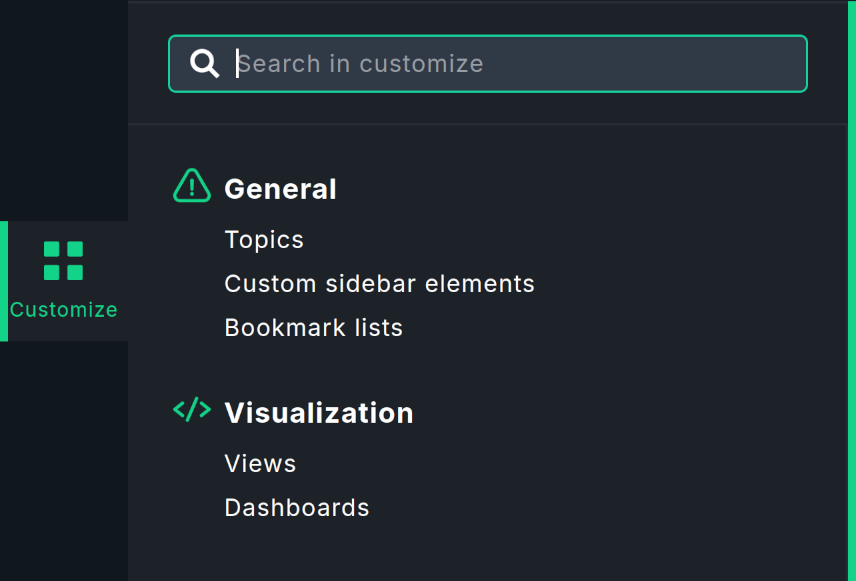856x581 pixels.
Task: Open the Dashboards settings
Action: 296,508
